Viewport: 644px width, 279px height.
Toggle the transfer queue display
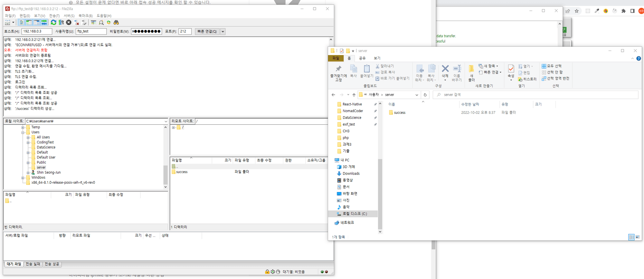coord(44,23)
